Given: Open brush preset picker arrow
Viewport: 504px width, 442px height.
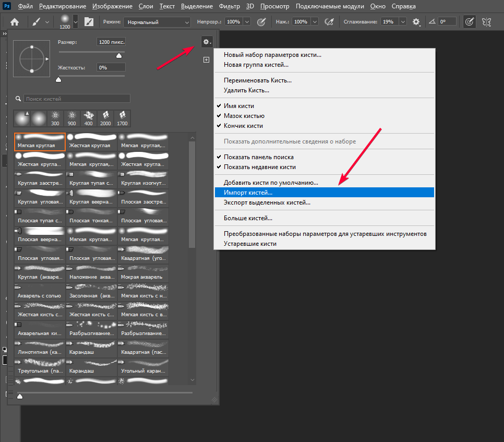Looking at the screenshot, I should 76,22.
